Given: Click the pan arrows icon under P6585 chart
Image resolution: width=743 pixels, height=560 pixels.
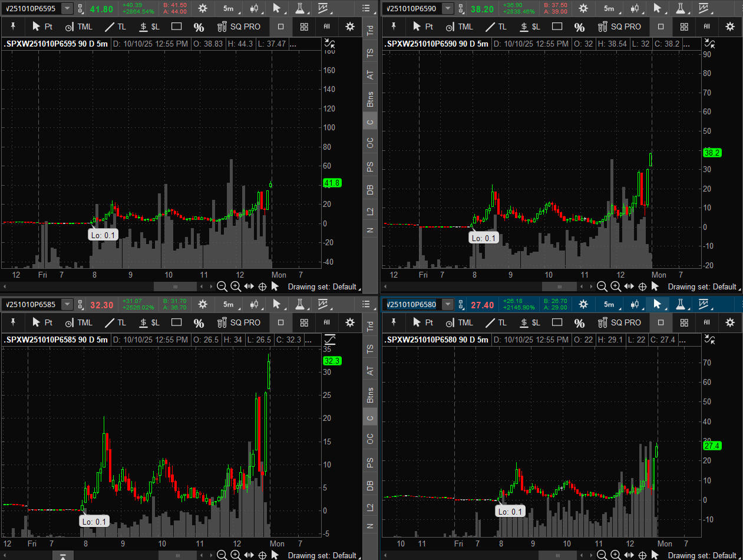Looking at the screenshot, I should 249,555.
